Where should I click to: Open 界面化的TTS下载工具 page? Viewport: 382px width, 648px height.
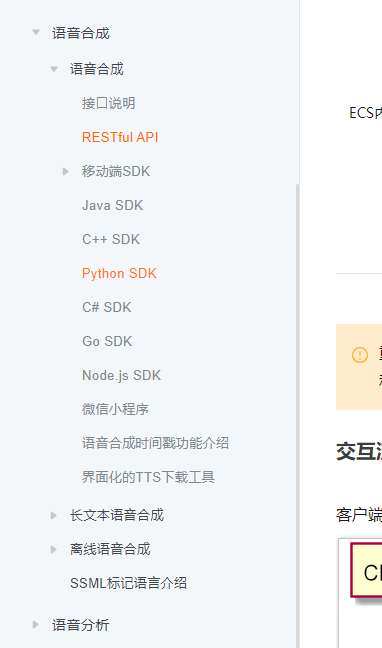point(148,477)
